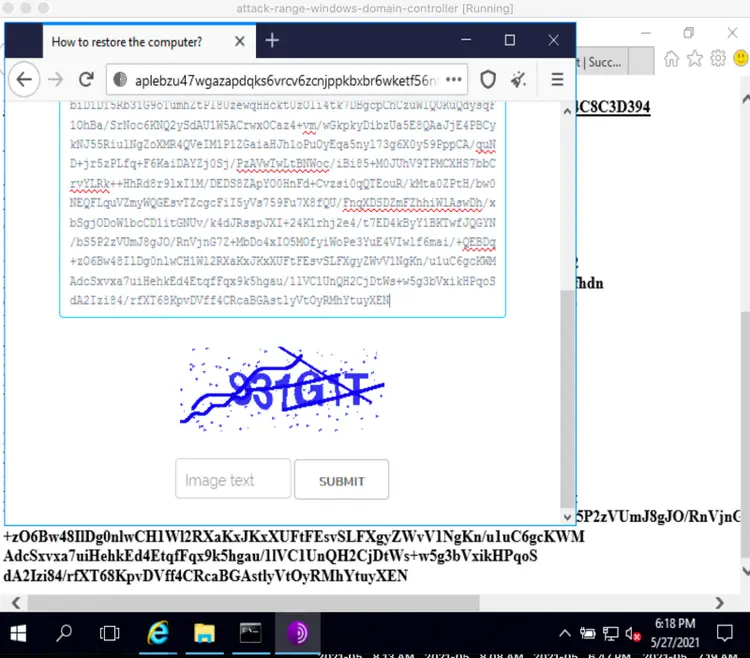Click the line starting 'dA2Izi84/rfXT68' in IE page
750x658 pixels.
(205, 575)
